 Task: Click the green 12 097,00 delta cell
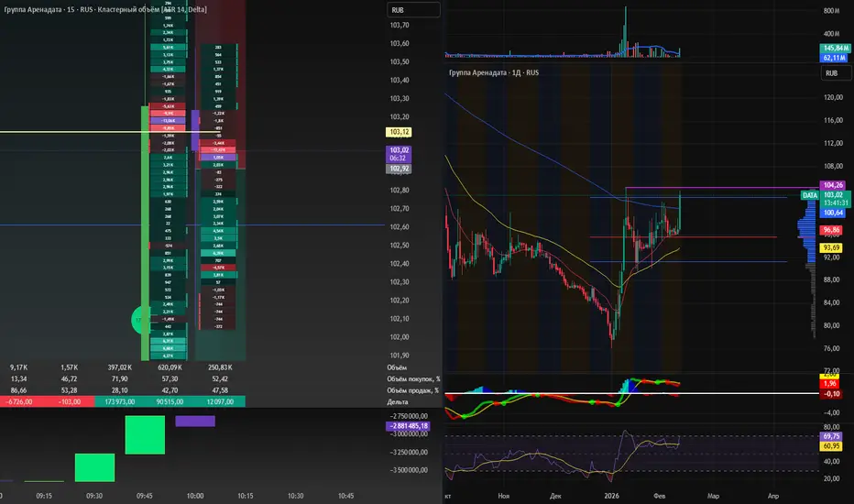pos(220,402)
